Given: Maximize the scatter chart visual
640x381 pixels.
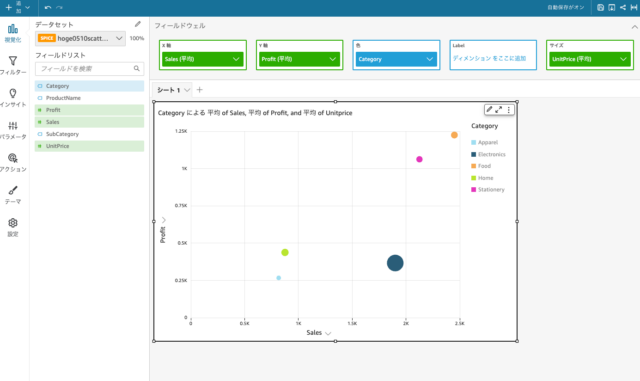Looking at the screenshot, I should (x=499, y=109).
